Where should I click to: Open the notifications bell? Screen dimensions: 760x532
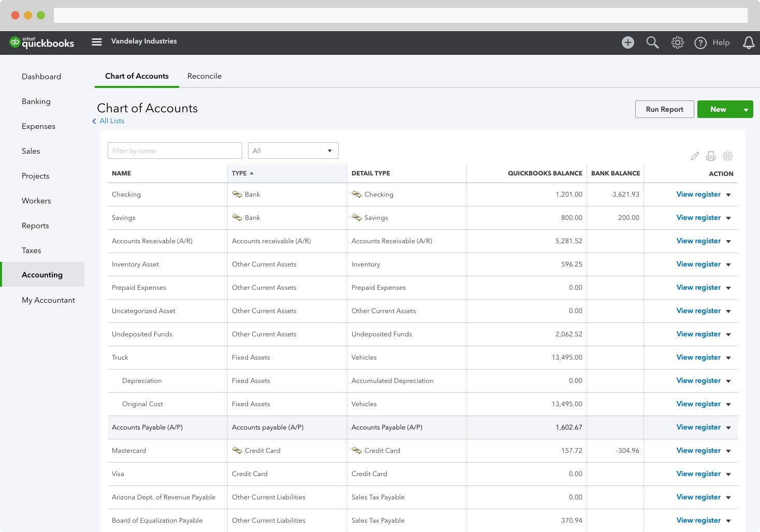(749, 42)
